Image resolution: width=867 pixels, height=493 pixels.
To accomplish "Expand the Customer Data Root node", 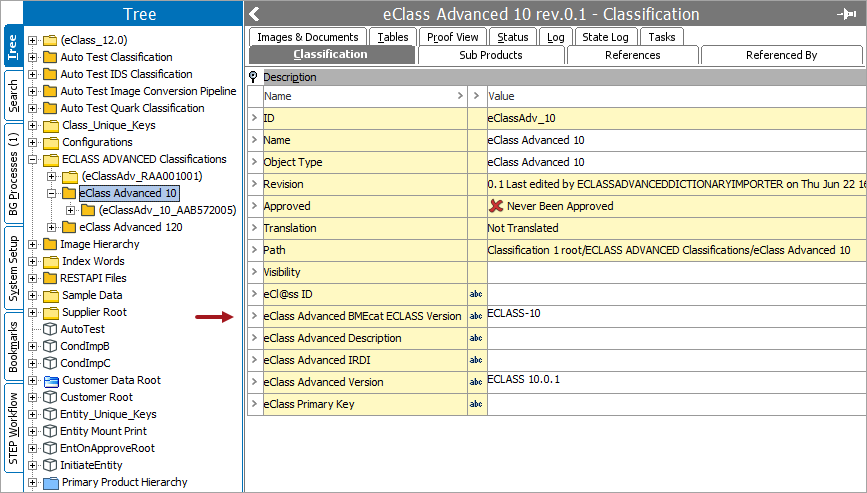I will click(33, 381).
